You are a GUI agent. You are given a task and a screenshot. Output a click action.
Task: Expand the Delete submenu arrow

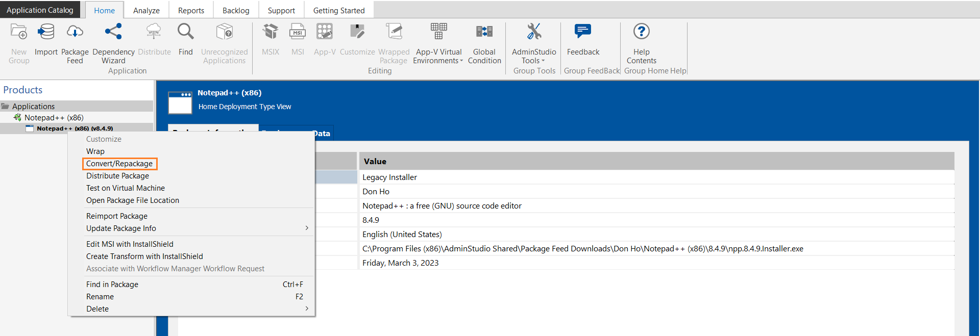click(306, 308)
